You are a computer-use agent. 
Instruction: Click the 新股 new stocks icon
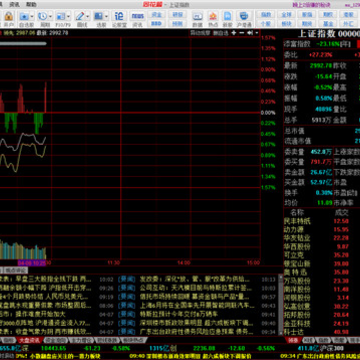(x=227, y=16)
